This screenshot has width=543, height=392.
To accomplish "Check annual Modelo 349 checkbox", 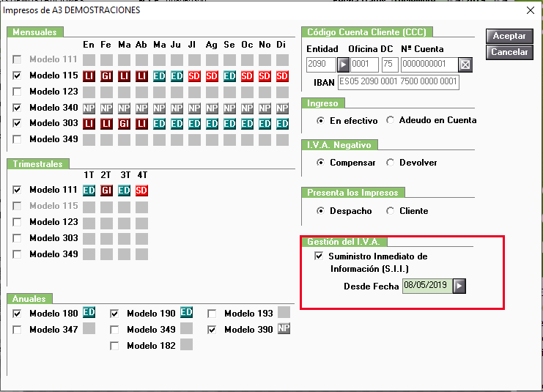I will click(114, 330).
